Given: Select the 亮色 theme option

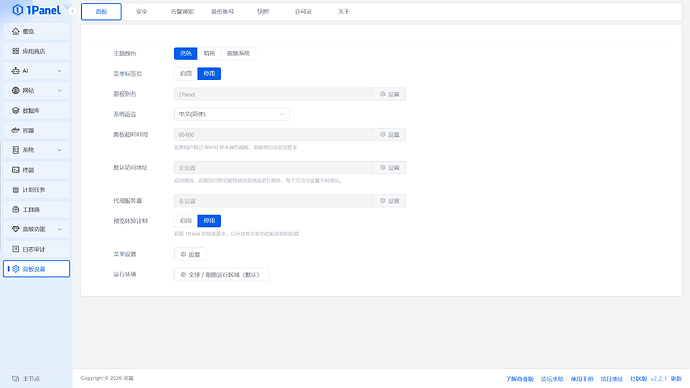Looking at the screenshot, I should (186, 53).
